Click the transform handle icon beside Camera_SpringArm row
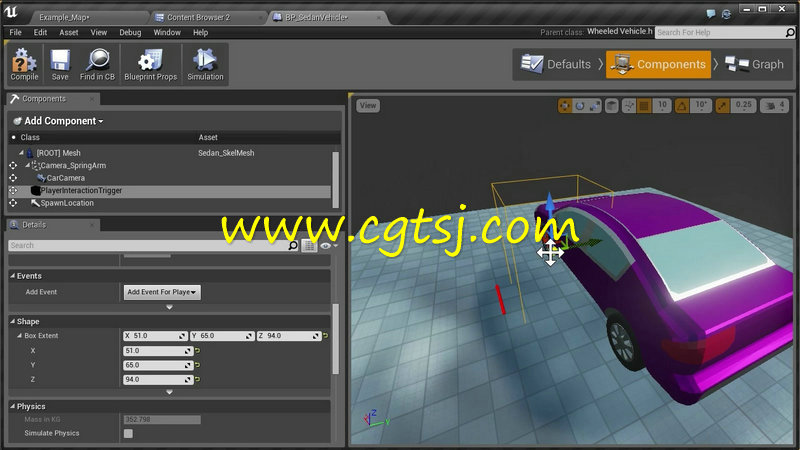 coord(13,165)
